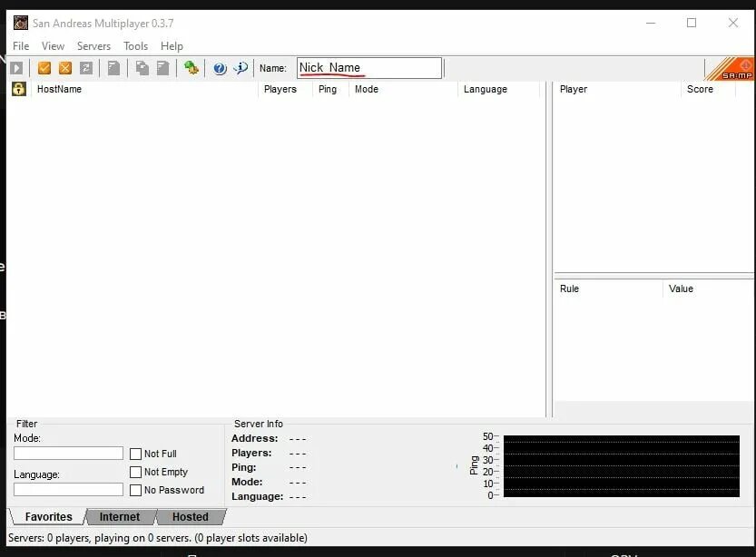
Task: Click the black Ping graph area
Action: click(x=622, y=466)
